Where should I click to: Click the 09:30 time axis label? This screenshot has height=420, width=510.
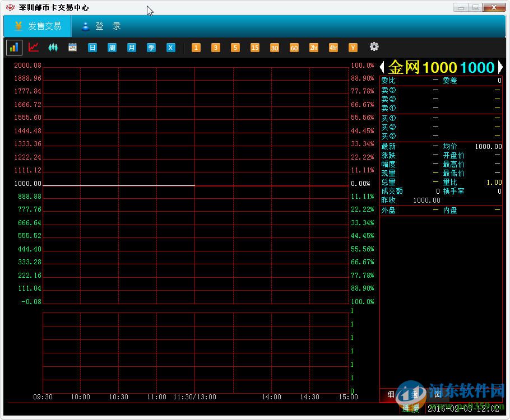pyautogui.click(x=43, y=397)
